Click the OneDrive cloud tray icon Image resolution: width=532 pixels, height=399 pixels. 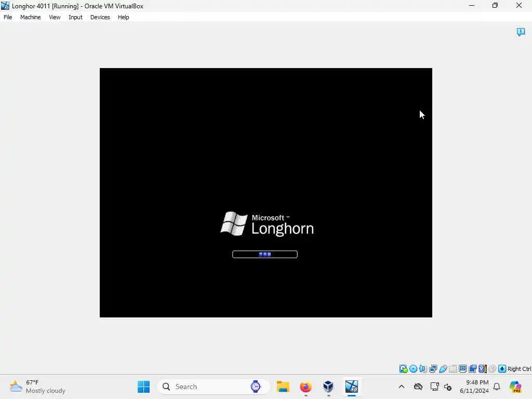418,387
